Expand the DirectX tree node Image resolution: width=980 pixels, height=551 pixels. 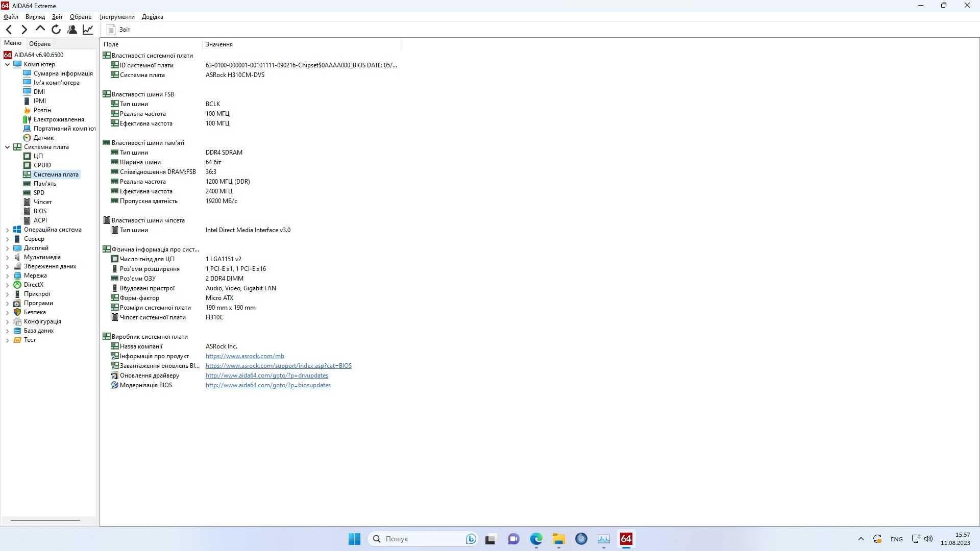pyautogui.click(x=7, y=285)
